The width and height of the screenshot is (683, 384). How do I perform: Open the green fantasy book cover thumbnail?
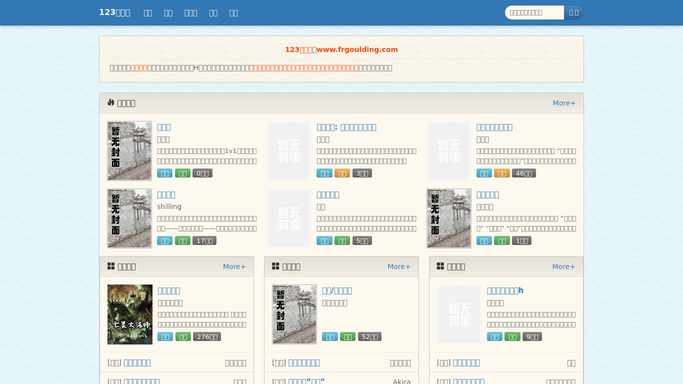pyautogui.click(x=130, y=314)
